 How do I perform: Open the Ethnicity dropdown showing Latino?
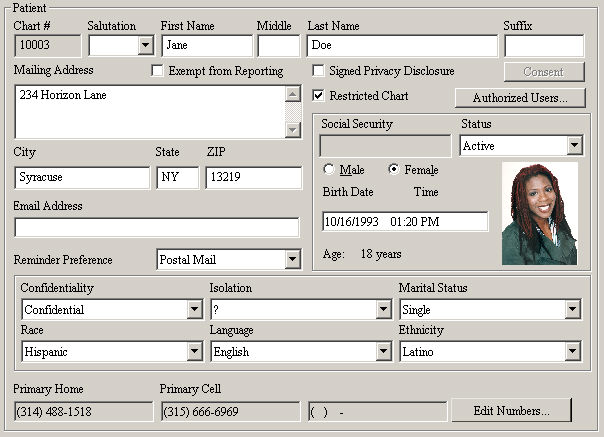tap(572, 352)
